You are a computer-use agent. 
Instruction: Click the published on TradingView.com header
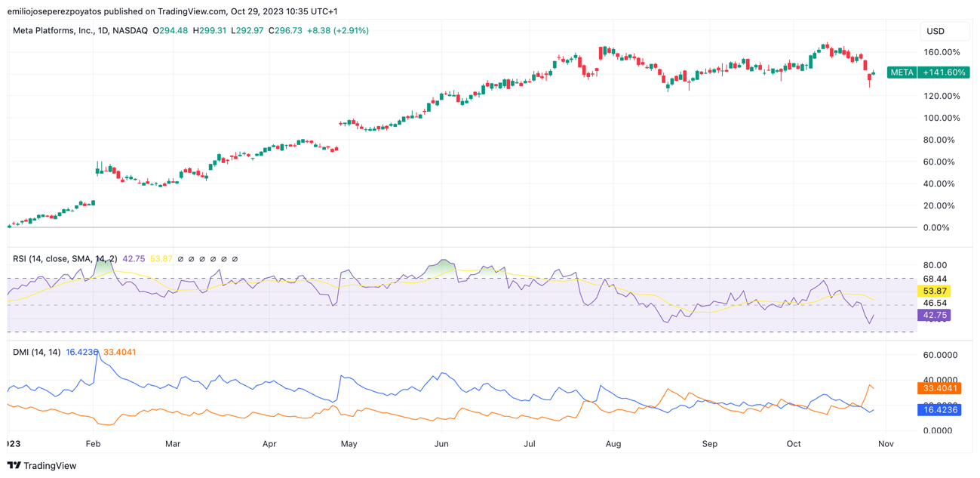[x=172, y=11]
